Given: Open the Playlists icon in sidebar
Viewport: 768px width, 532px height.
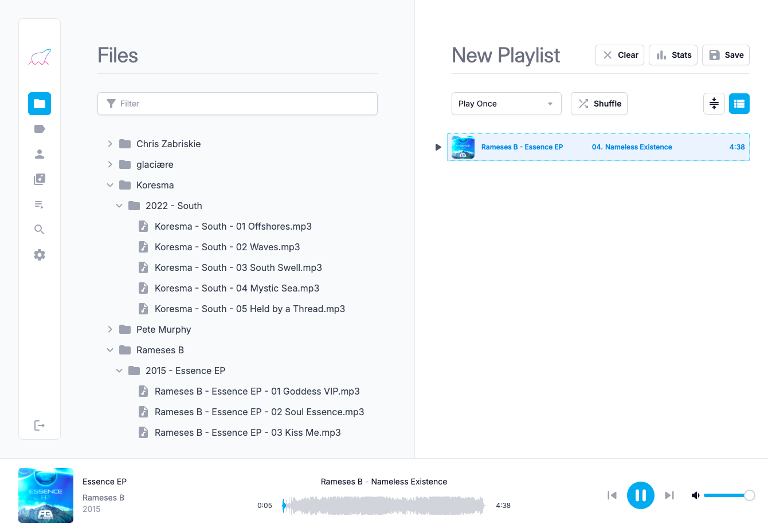Looking at the screenshot, I should [x=40, y=204].
